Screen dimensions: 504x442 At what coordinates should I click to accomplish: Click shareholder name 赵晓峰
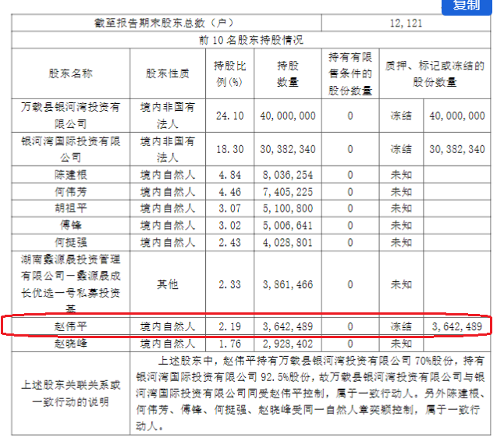click(x=70, y=343)
